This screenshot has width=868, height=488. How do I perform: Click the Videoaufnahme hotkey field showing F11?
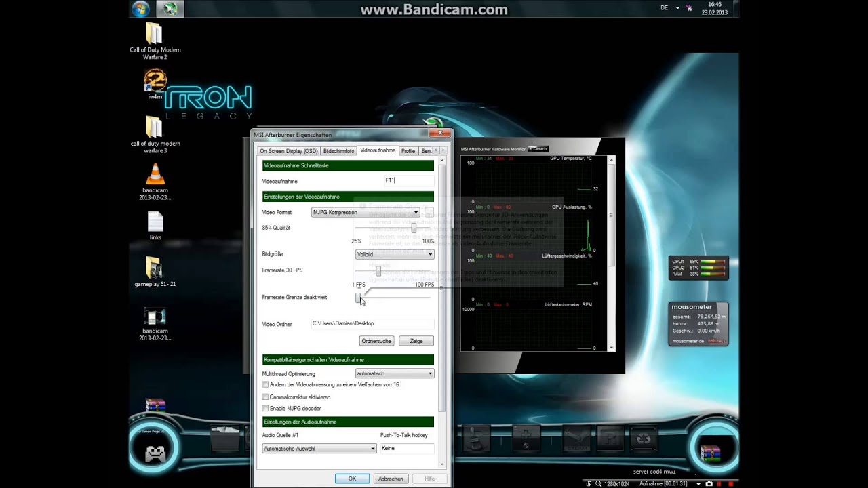point(409,181)
